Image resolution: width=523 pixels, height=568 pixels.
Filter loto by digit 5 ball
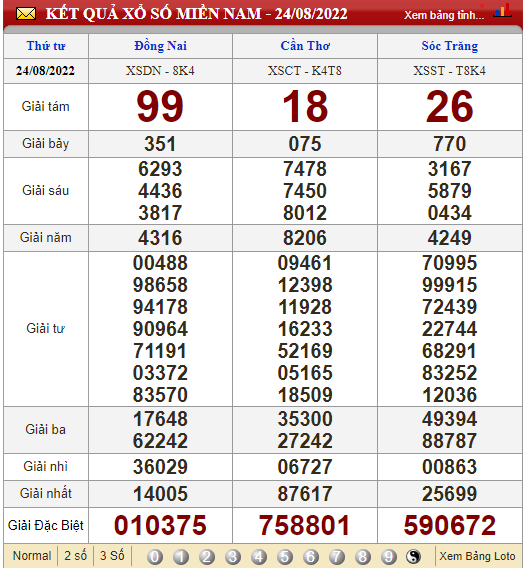(285, 556)
